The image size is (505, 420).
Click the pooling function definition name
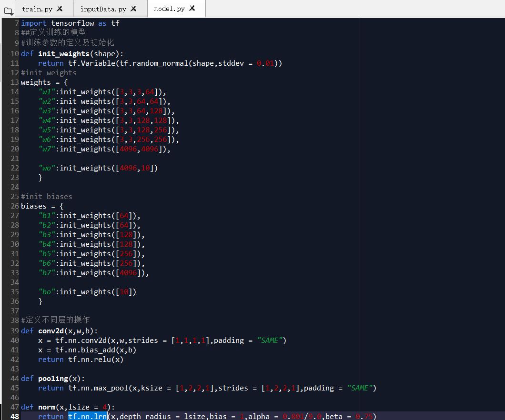53,379
